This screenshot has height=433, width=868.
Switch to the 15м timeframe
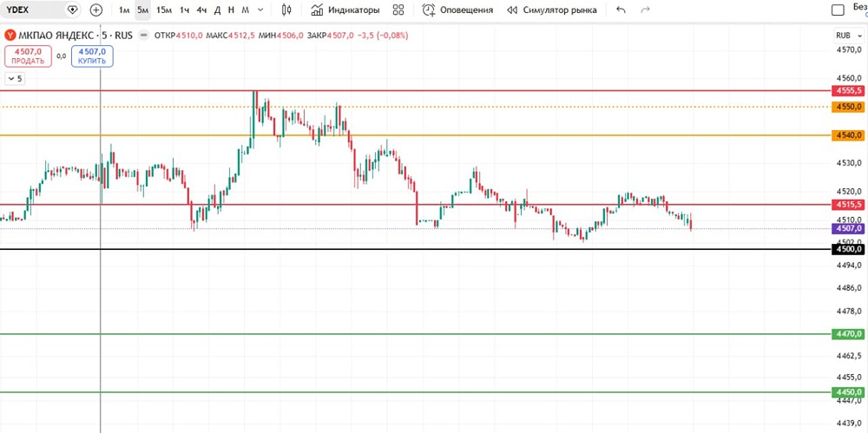[164, 10]
